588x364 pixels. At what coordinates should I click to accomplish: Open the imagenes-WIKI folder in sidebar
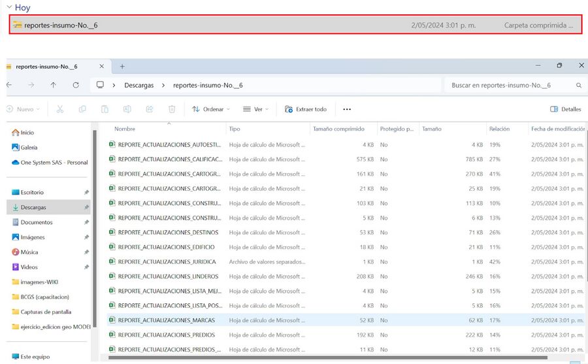click(35, 282)
